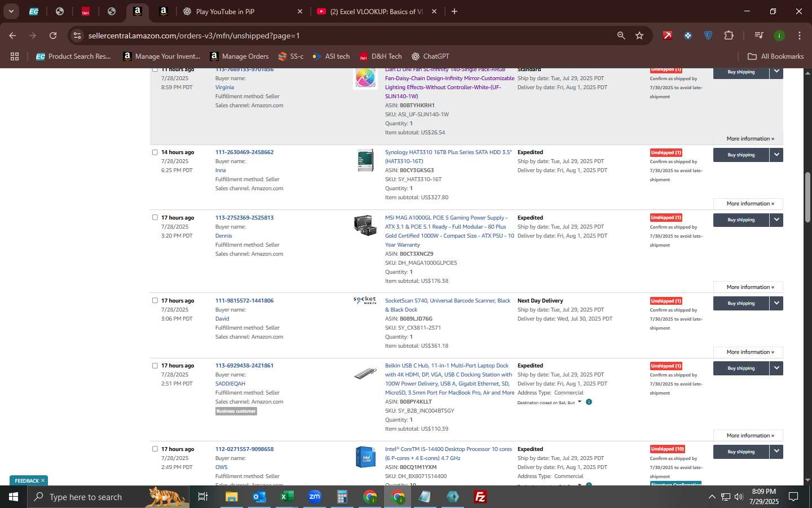Open buyer name SADDIEQAH link

230,384
